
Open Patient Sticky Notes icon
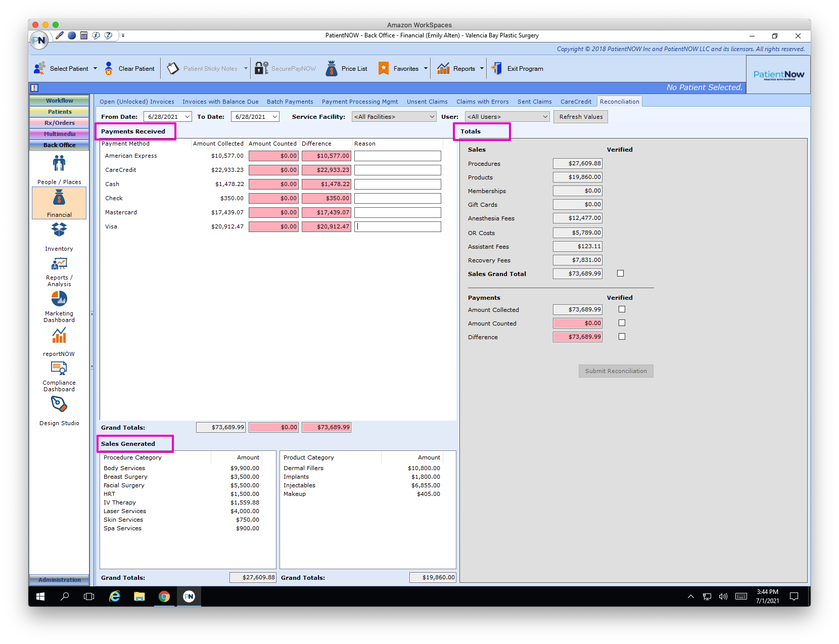(173, 68)
